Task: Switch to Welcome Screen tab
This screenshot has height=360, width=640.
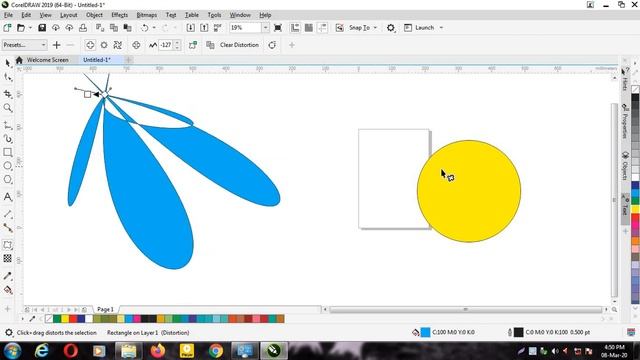Action: pos(47,60)
